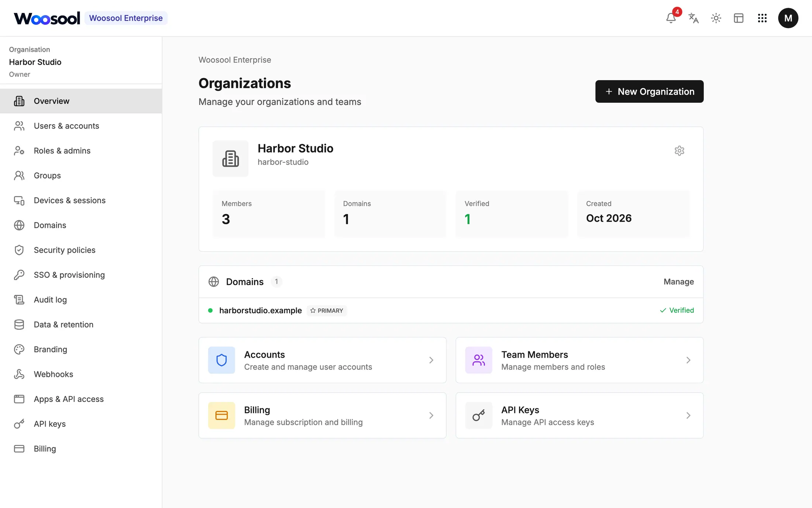Viewport: 812px width, 508px height.
Task: Click Manage in the Domains card
Action: [678, 282]
